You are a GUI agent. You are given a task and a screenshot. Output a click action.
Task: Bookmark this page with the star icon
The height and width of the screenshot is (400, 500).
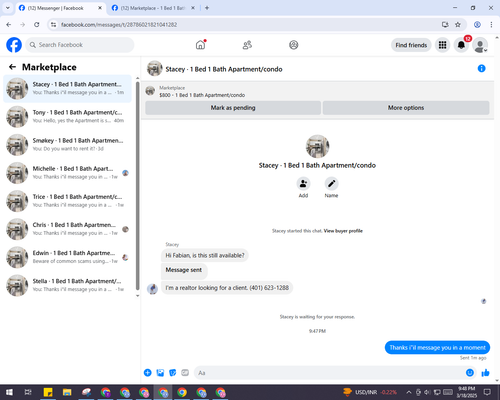458,24
